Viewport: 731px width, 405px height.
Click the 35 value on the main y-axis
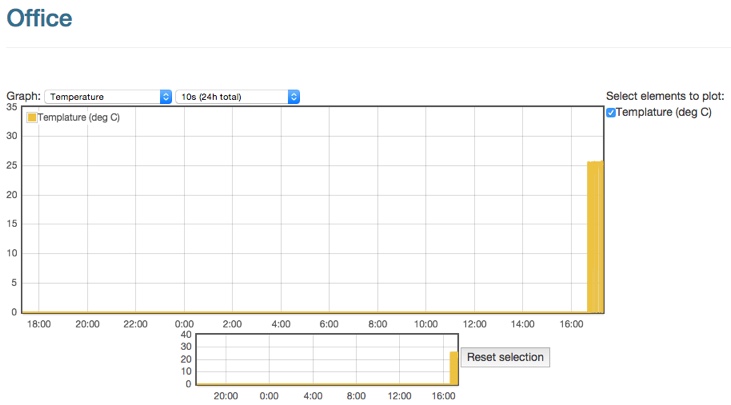click(12, 107)
